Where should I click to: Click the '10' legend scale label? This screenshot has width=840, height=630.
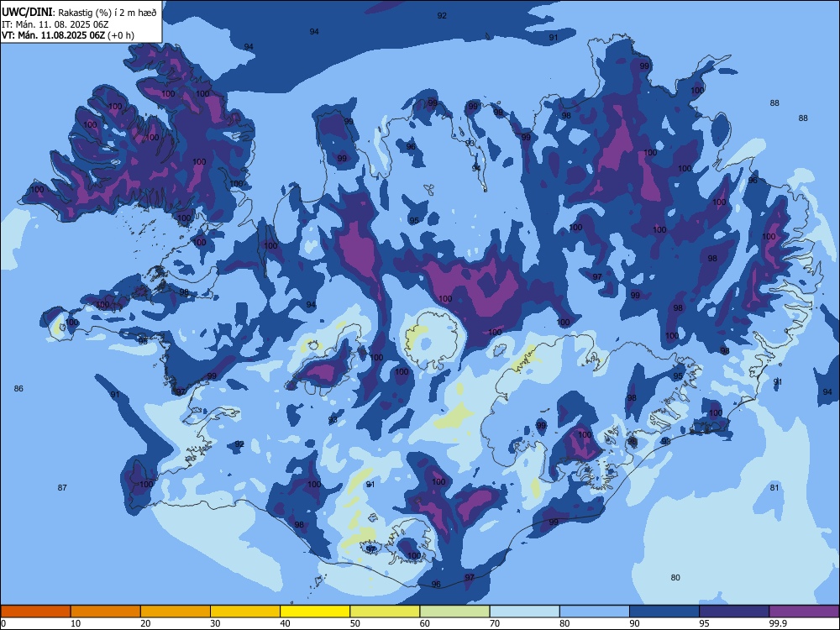(76, 623)
